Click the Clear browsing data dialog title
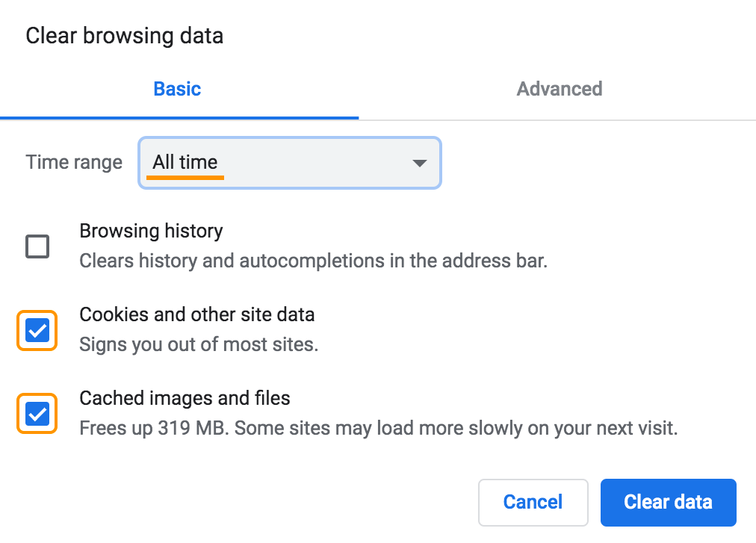The width and height of the screenshot is (756, 543). pos(124,35)
